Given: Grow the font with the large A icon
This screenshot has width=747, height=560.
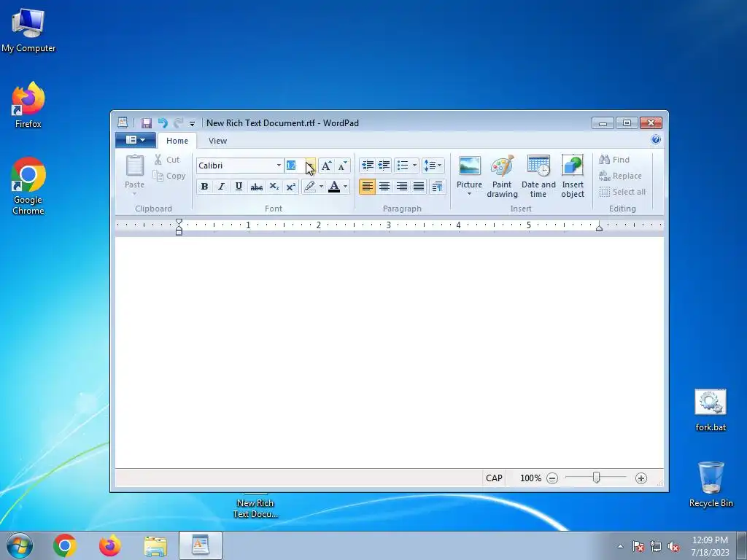Looking at the screenshot, I should [326, 166].
